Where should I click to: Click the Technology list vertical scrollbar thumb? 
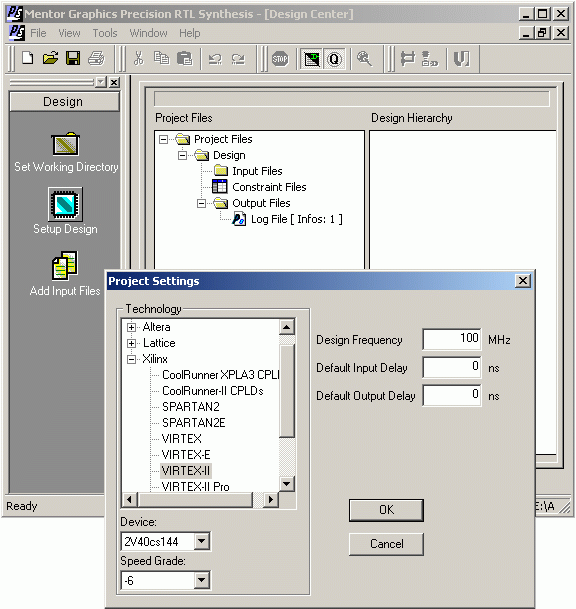287,391
